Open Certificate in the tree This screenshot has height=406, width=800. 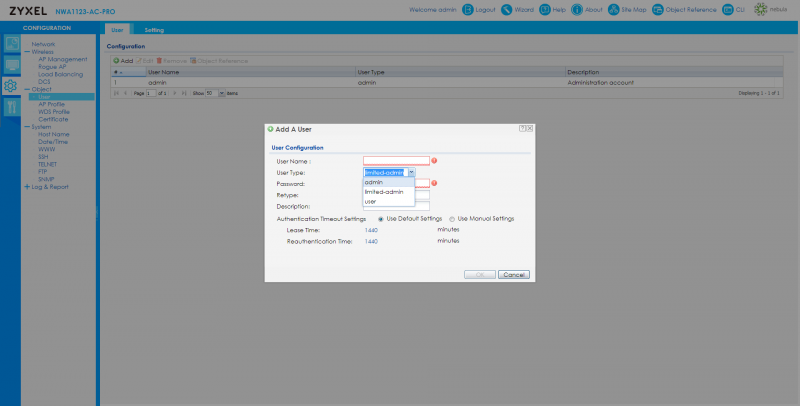[53, 119]
